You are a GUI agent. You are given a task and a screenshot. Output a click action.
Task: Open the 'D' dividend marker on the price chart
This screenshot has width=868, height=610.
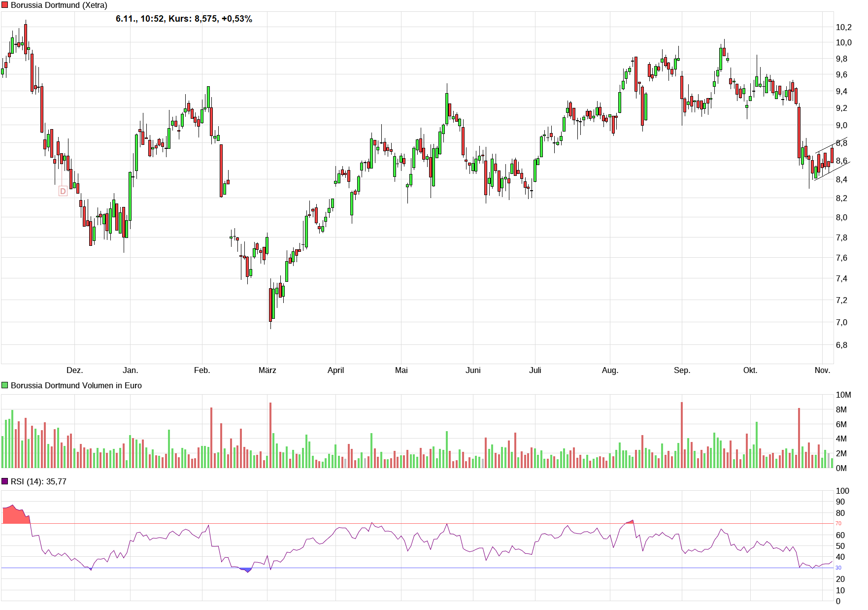coord(63,191)
